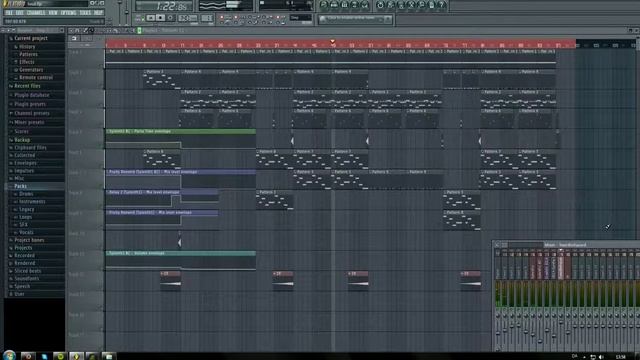Open the TOOLS menu
Screen dimensions: 640x360
tap(85, 13)
